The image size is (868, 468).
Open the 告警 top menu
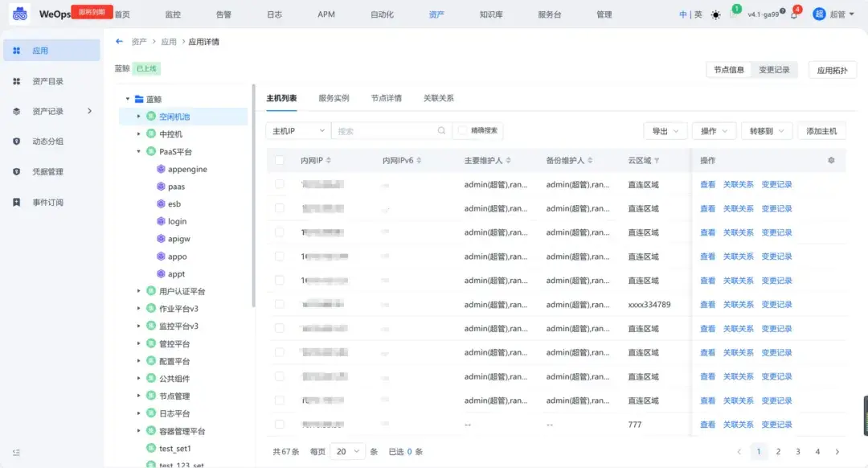(x=223, y=14)
